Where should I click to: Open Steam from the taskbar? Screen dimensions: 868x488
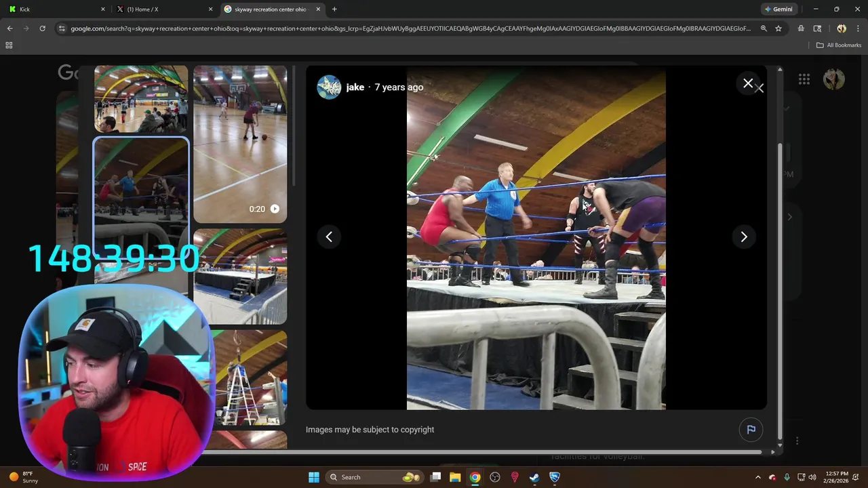coord(534,477)
